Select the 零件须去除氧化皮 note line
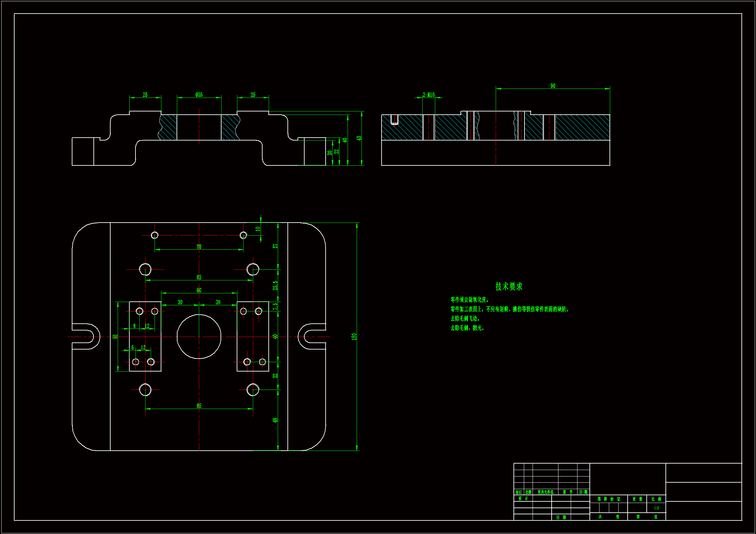 (470, 300)
